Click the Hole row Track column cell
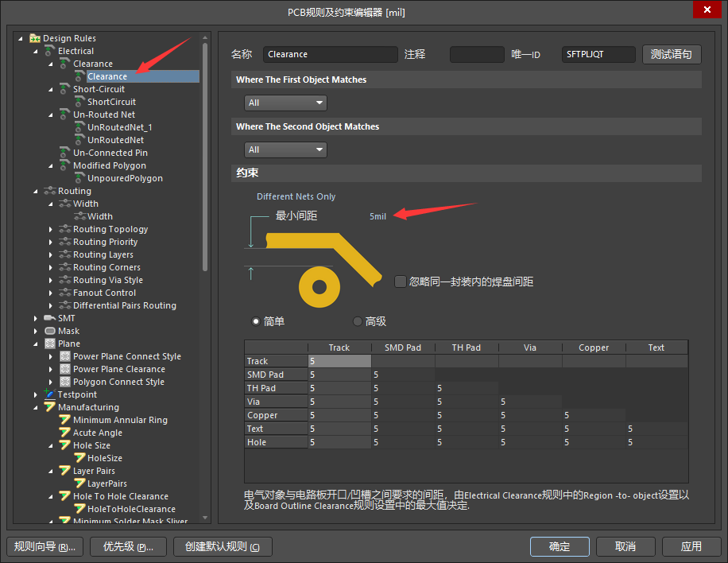This screenshot has width=728, height=563. (340, 442)
